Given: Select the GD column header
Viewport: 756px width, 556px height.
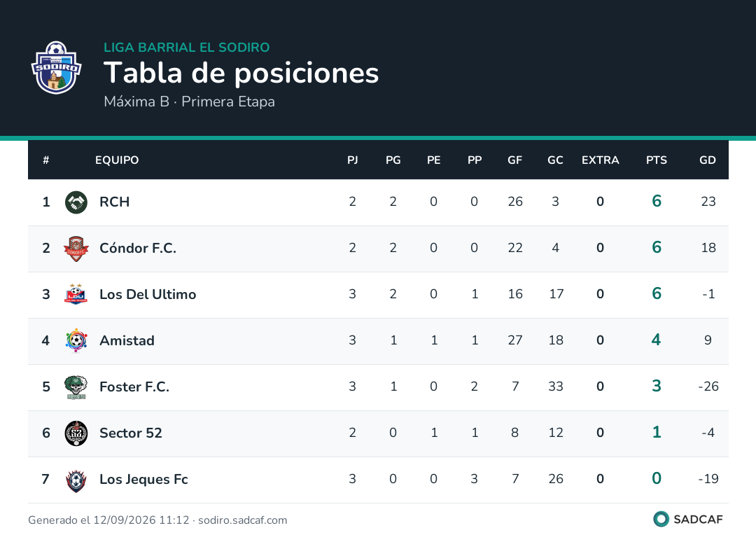Looking at the screenshot, I should (x=707, y=160).
